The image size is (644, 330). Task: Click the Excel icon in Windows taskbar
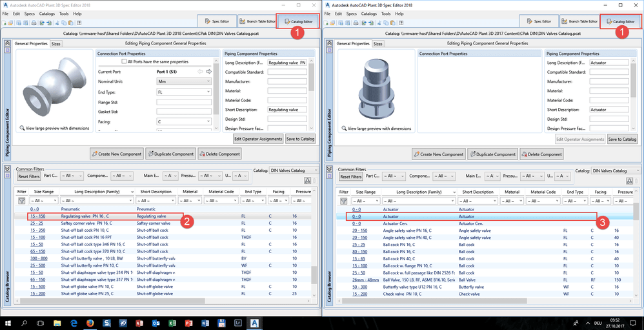(x=172, y=323)
